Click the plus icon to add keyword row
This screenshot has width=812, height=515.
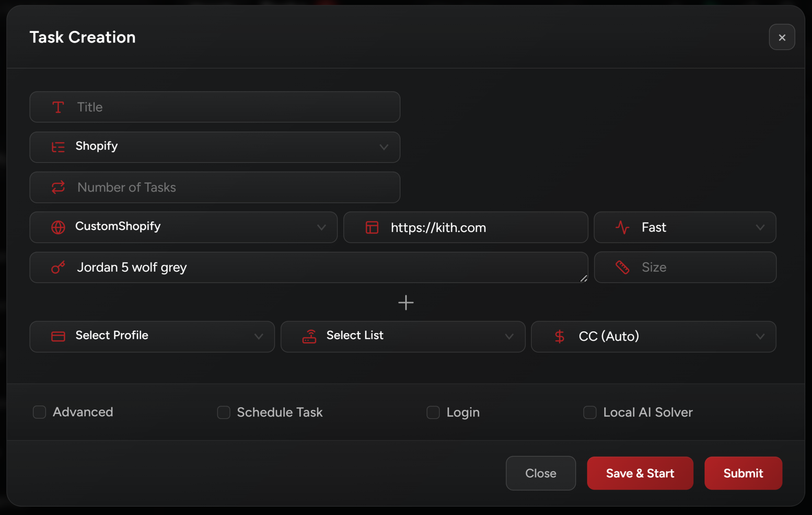pos(406,302)
